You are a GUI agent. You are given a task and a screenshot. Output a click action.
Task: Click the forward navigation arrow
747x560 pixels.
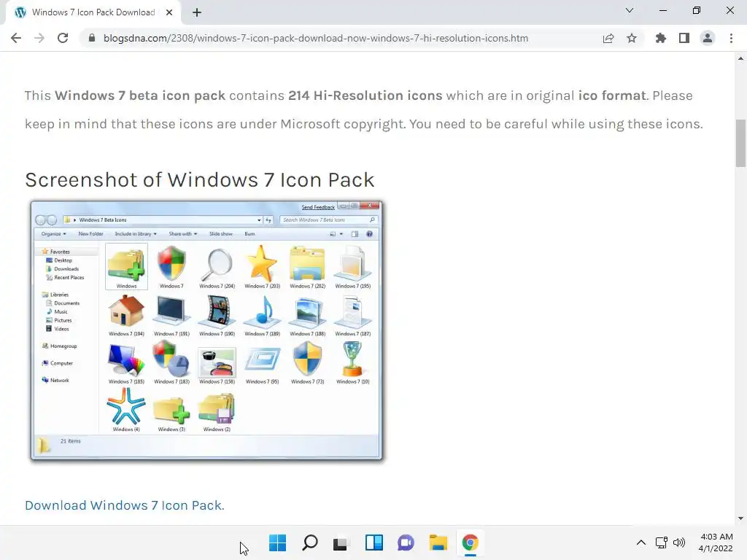pyautogui.click(x=39, y=38)
